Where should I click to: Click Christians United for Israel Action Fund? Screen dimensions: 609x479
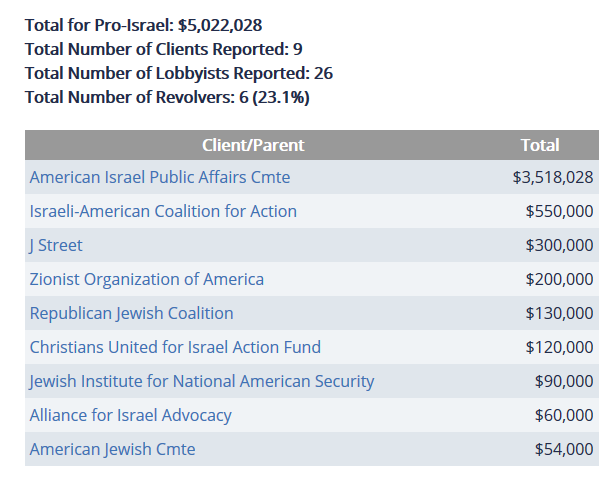pos(175,347)
